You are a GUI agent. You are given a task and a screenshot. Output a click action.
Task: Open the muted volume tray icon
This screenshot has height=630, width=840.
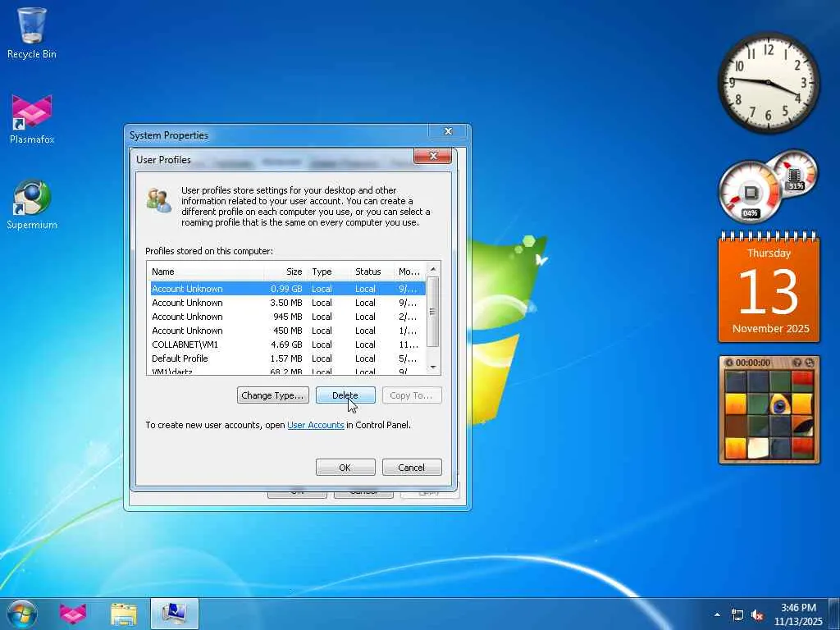(x=757, y=615)
